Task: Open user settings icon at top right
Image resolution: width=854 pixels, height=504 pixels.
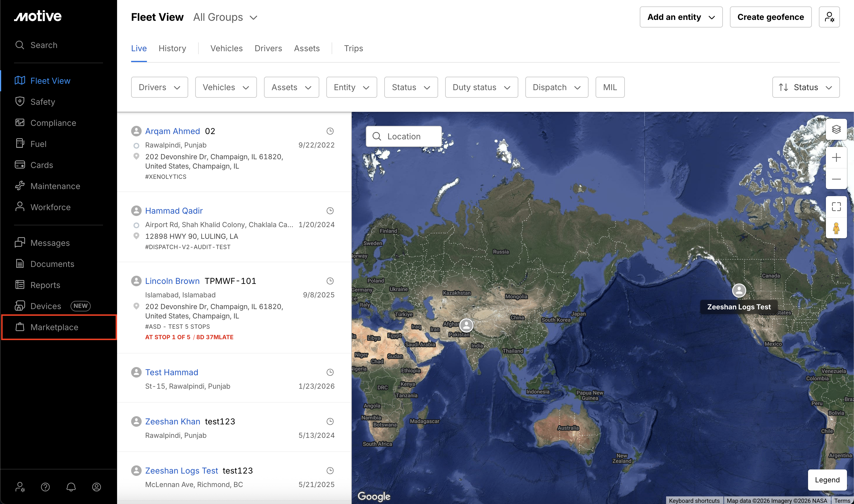Action: [829, 17]
